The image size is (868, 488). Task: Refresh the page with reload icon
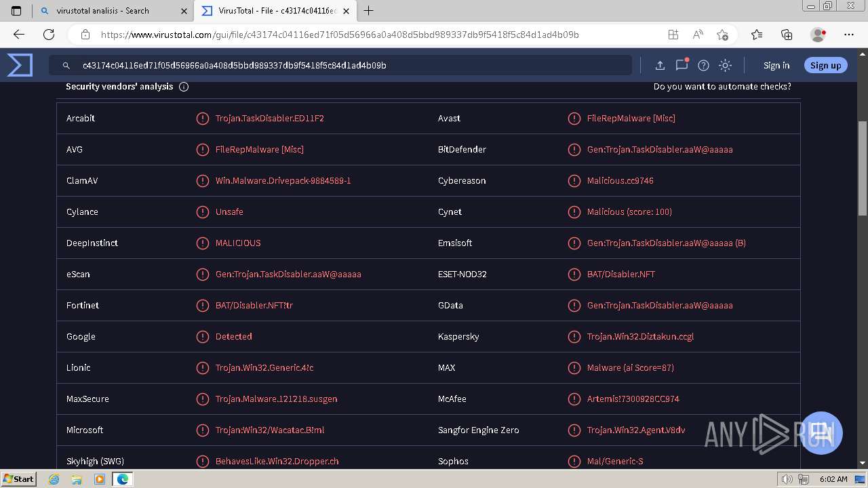pyautogui.click(x=49, y=35)
